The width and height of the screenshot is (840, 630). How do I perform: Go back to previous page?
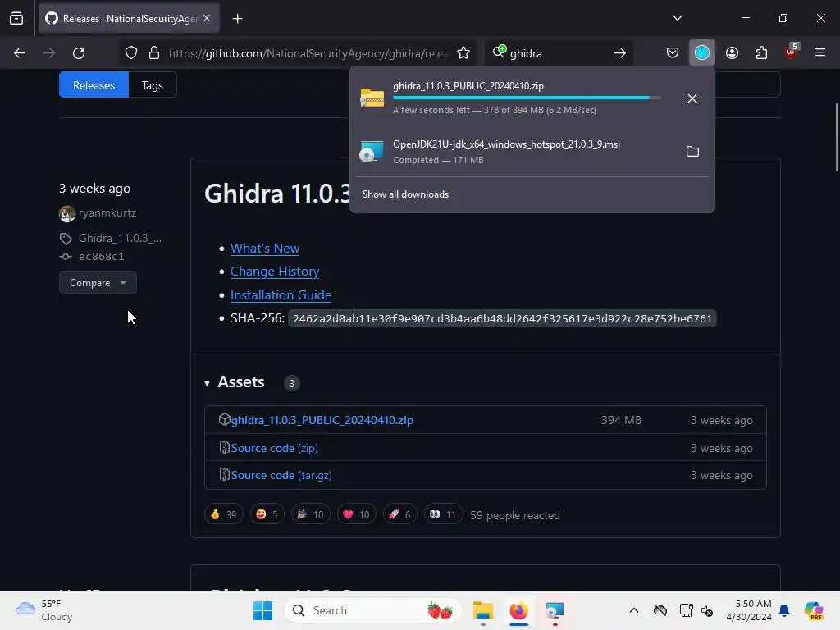(x=20, y=53)
